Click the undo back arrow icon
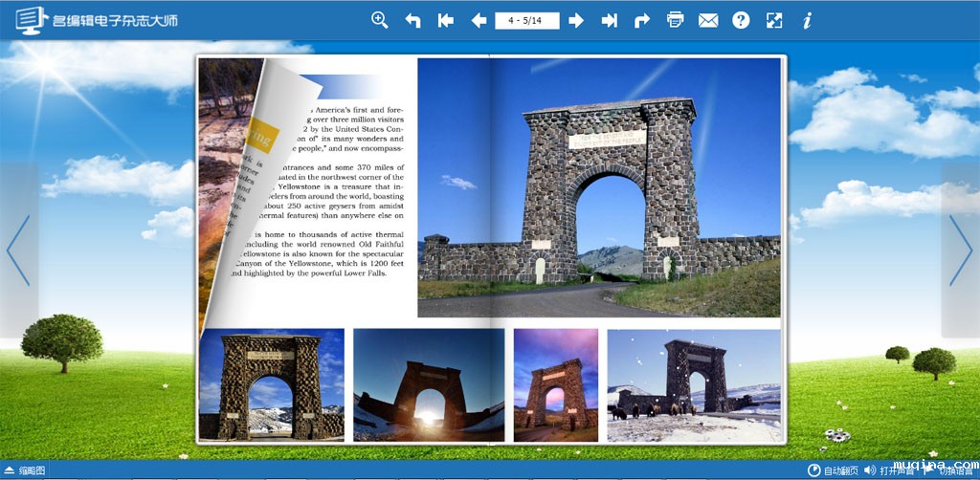This screenshot has width=980, height=480. click(x=412, y=20)
